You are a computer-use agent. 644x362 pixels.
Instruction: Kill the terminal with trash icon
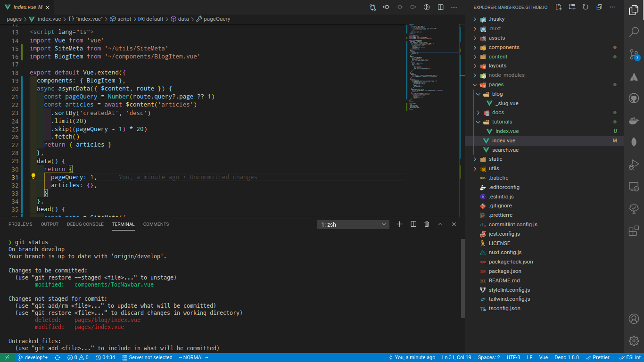[x=427, y=224]
